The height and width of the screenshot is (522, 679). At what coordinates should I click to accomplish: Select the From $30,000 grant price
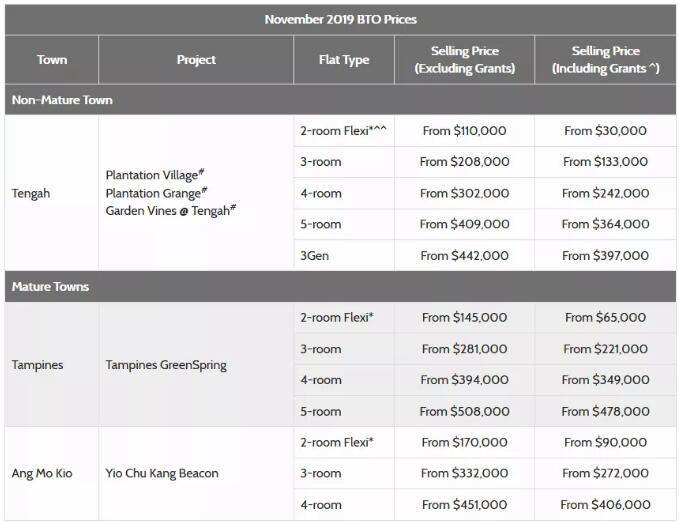605,131
